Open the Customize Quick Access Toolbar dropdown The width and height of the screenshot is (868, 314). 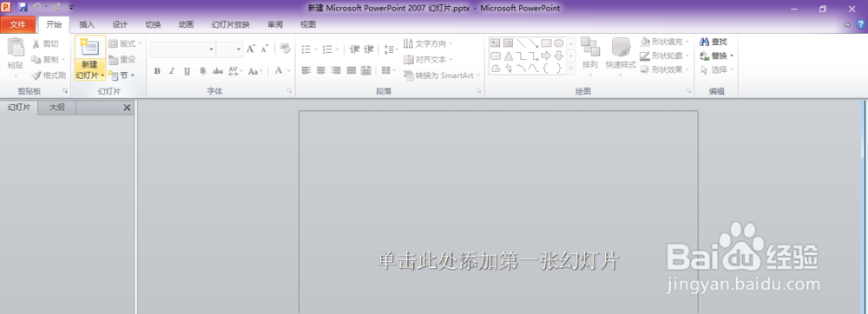click(x=71, y=8)
